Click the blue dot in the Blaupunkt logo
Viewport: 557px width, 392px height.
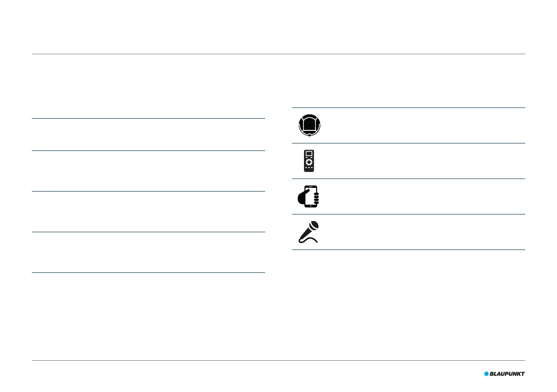pos(486,374)
